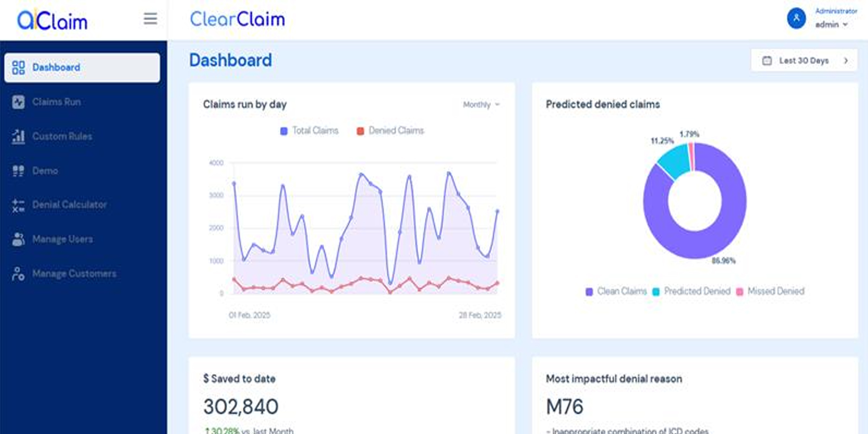Open the Demo sidebar item
The height and width of the screenshot is (434, 868).
[x=45, y=171]
